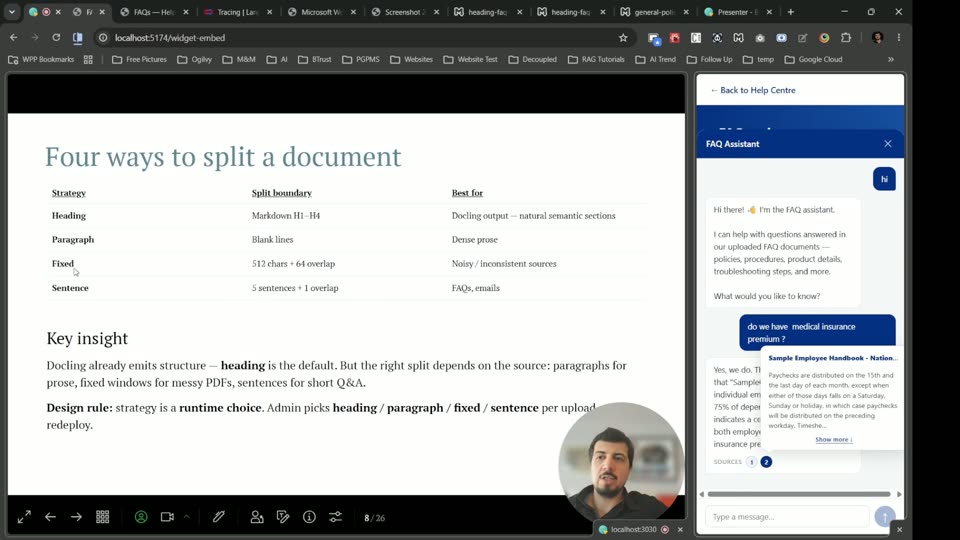Expand camera options caret next to video icon
The height and width of the screenshot is (540, 960).
tap(187, 517)
